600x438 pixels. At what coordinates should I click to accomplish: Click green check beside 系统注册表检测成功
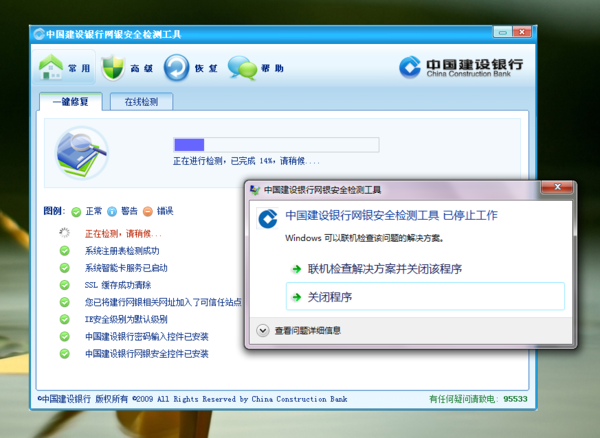[65, 251]
